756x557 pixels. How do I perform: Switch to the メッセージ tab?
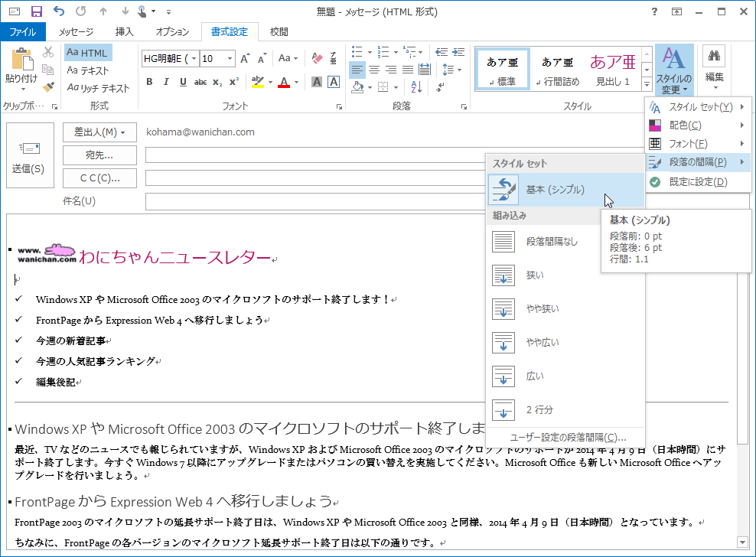(77, 32)
